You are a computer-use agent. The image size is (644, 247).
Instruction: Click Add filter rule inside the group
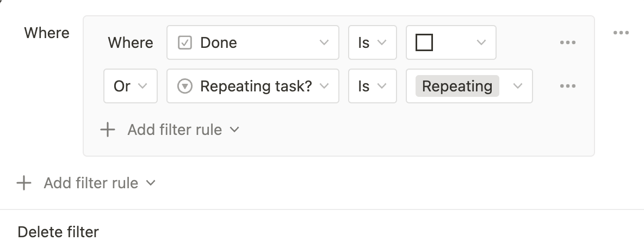pyautogui.click(x=174, y=129)
